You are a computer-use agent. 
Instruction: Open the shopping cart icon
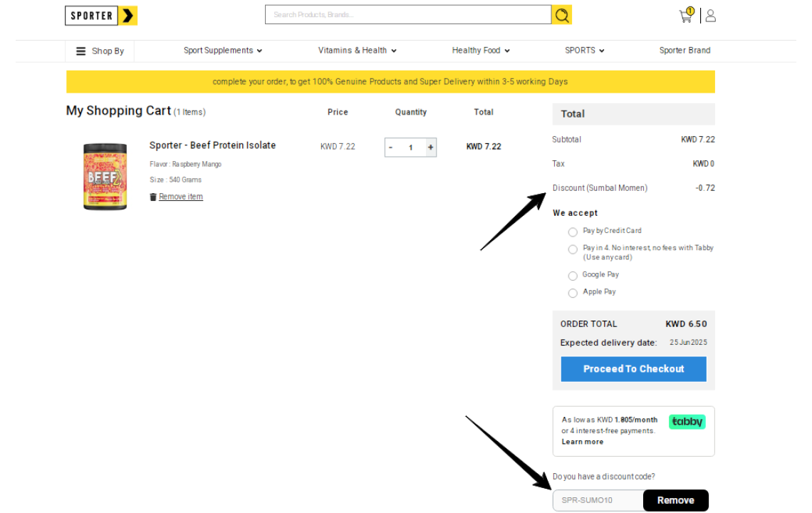(x=687, y=16)
